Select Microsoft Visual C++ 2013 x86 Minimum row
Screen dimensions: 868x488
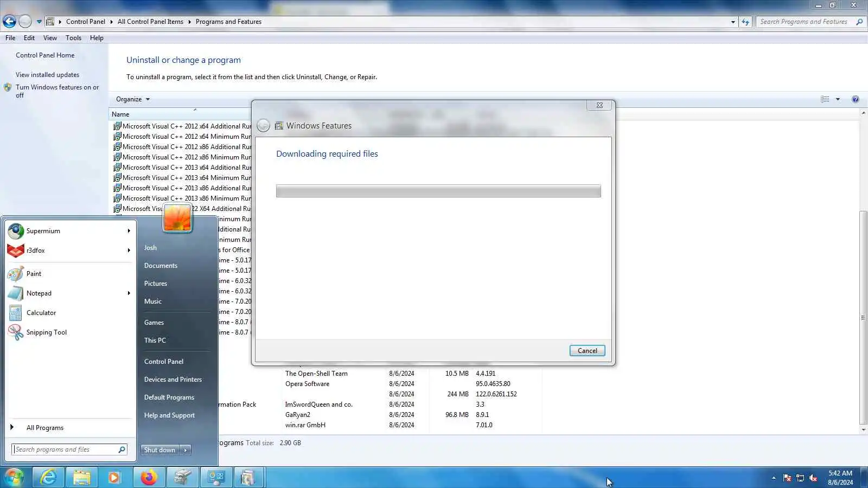182,198
